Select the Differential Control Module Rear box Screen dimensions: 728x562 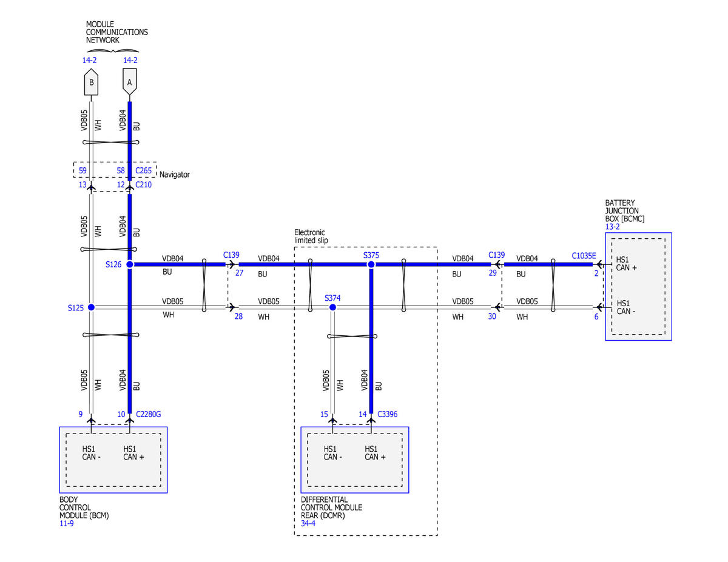point(354,460)
